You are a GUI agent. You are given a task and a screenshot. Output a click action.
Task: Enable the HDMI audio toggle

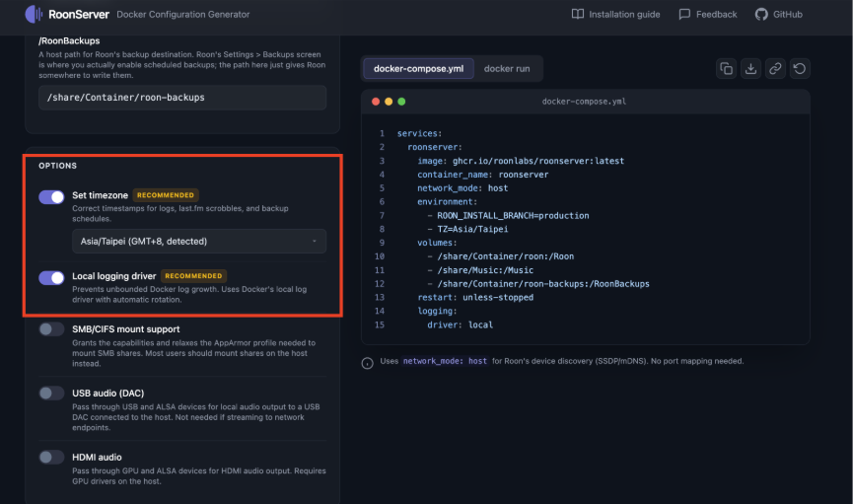click(51, 458)
